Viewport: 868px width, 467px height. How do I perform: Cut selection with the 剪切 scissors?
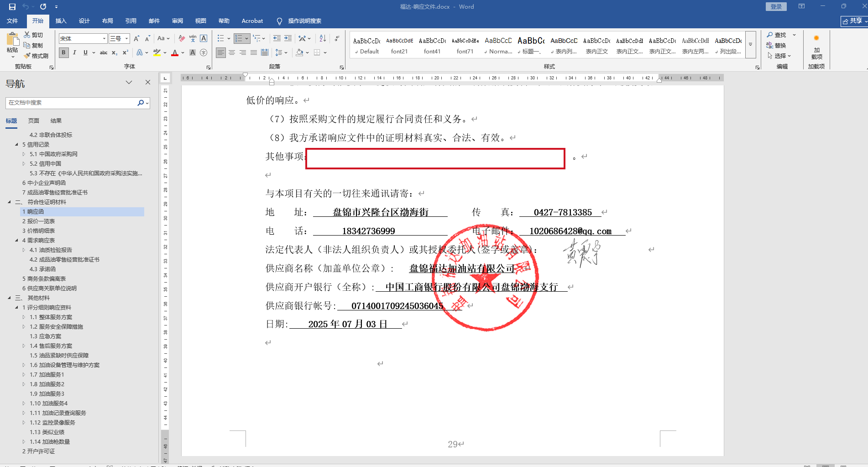[x=33, y=35]
